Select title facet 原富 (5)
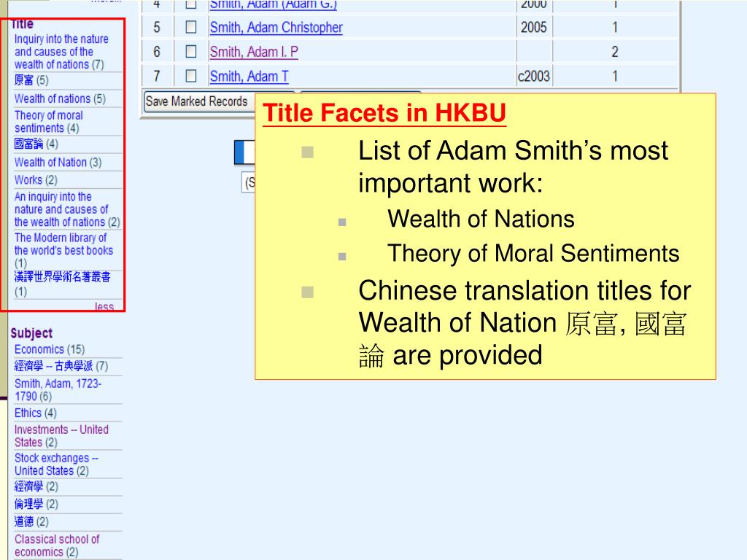 point(31,80)
